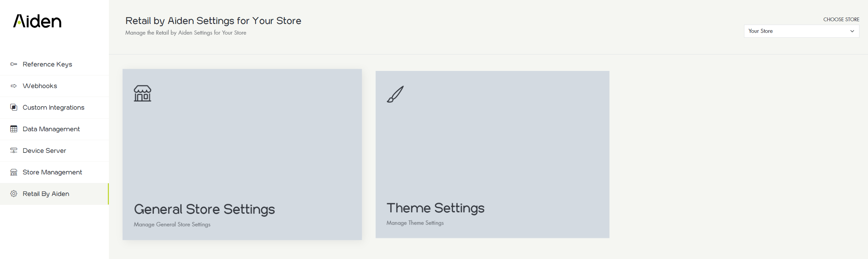Click the Webhooks arrow icon
The image size is (868, 259).
14,86
